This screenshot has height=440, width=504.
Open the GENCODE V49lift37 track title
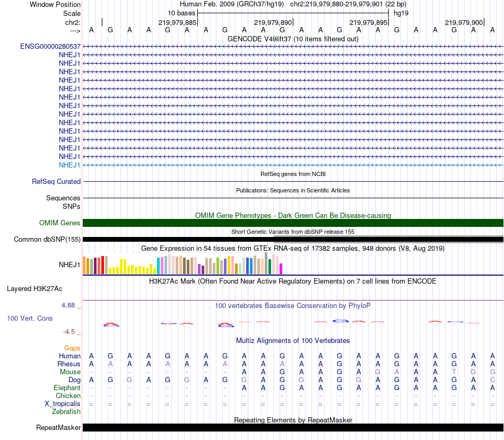pos(293,39)
